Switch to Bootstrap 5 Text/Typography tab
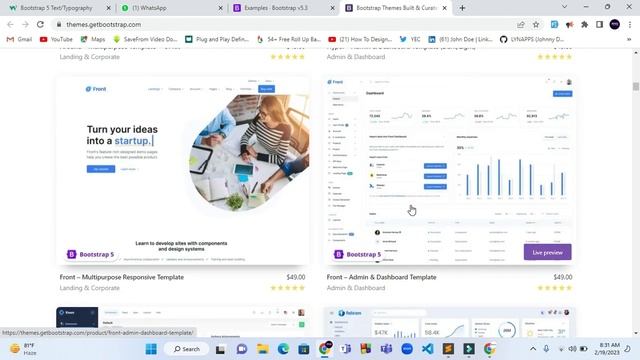This screenshot has width=640, height=360. 56,8
